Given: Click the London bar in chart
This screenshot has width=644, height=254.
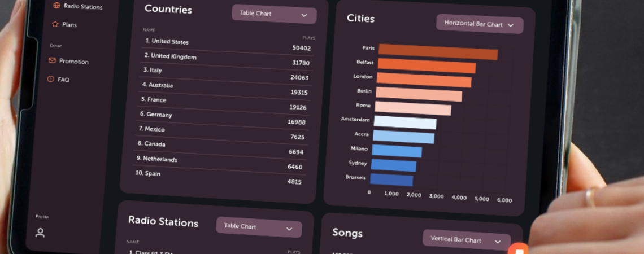Looking at the screenshot, I should (x=424, y=80).
